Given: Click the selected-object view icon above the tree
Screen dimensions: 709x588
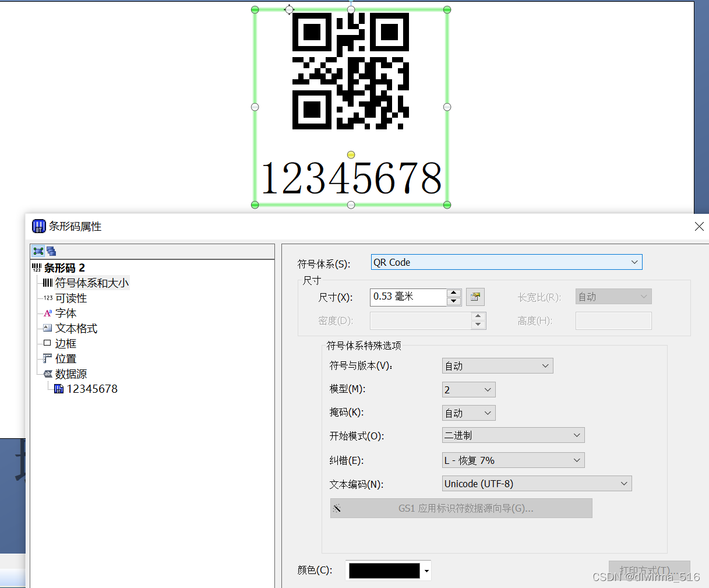Looking at the screenshot, I should coord(38,251).
